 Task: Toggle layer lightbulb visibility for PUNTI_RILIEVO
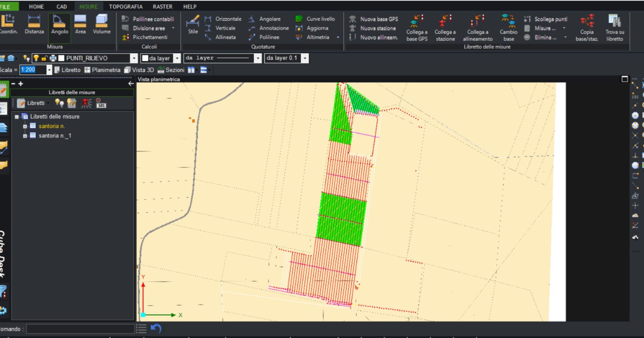tap(36, 58)
